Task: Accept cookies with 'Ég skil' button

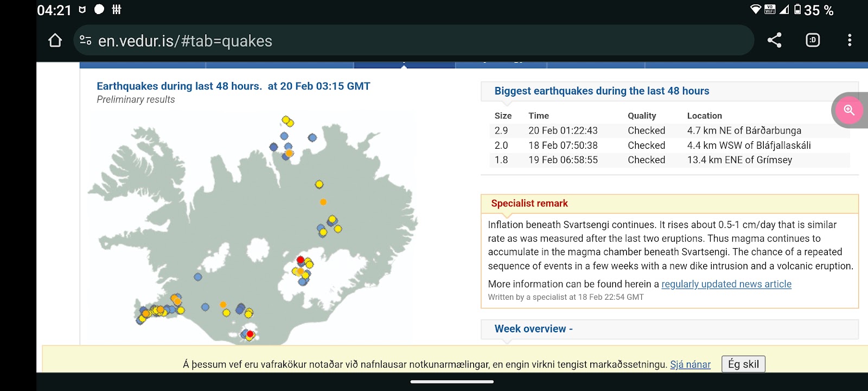Action: [x=743, y=364]
